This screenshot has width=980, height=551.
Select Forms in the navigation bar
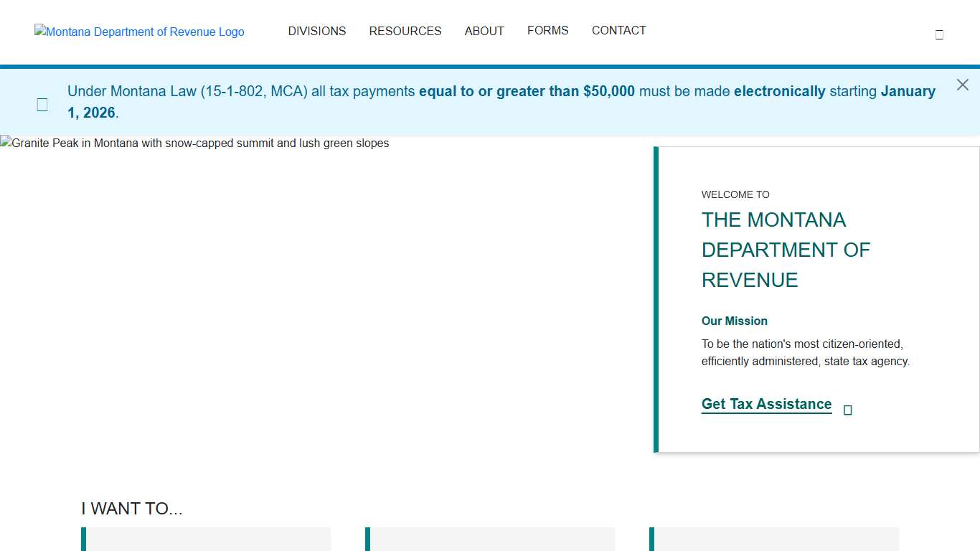[547, 31]
